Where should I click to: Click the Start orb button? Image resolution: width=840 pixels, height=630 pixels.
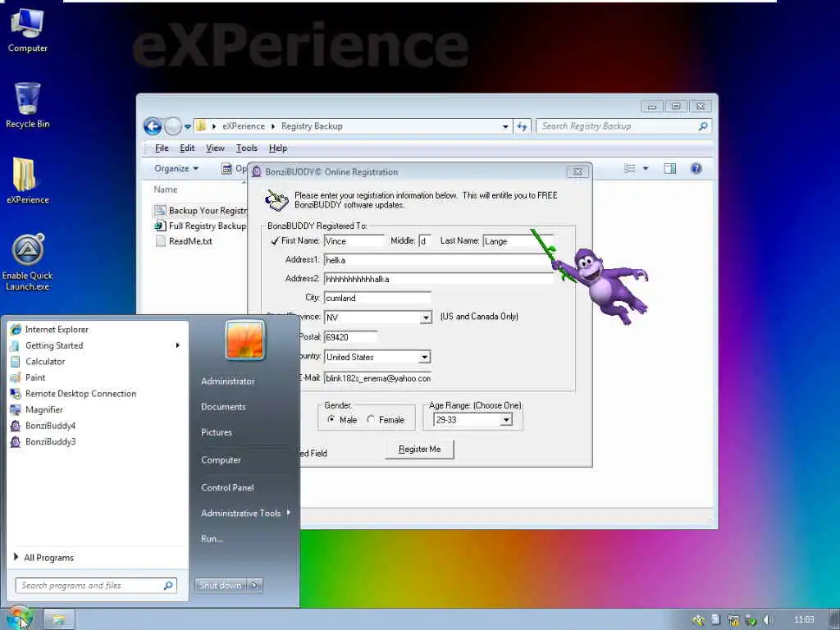pos(20,619)
